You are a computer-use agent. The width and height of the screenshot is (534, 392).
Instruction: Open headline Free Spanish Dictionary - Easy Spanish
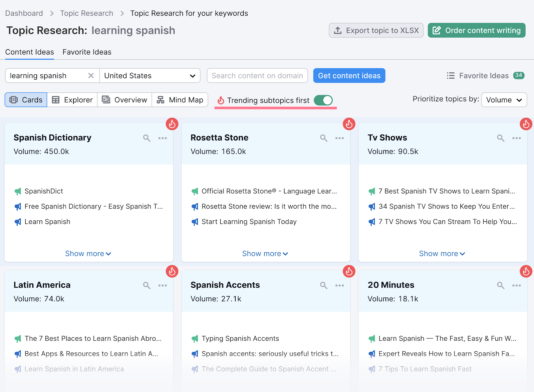coord(94,207)
